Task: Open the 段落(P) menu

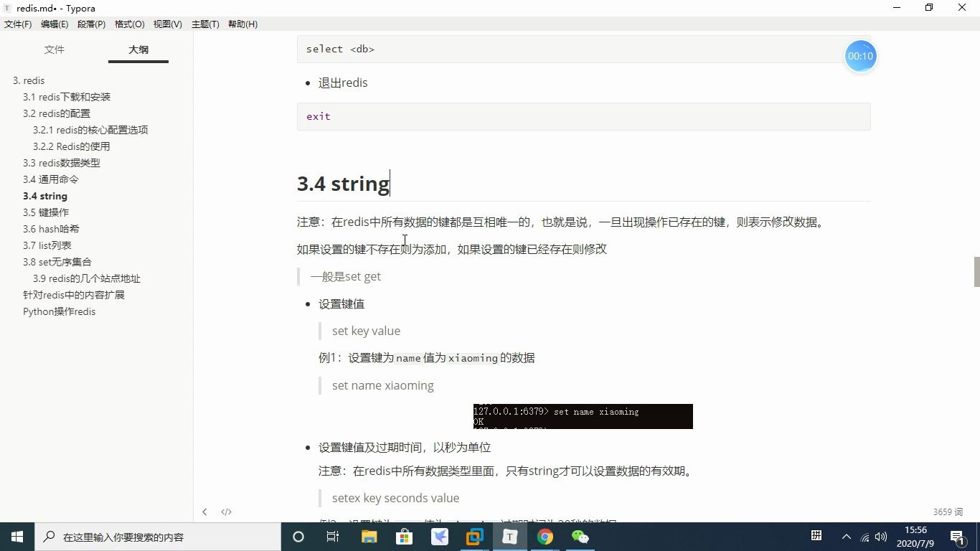Action: 91,24
